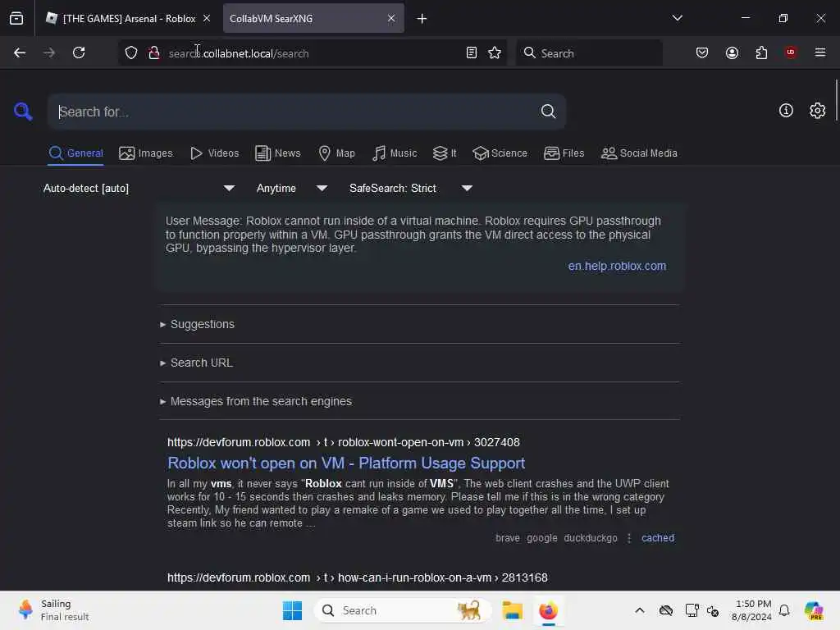Focus browser toolbar Search box
Viewport: 840px width, 630px height.
pyautogui.click(x=589, y=53)
